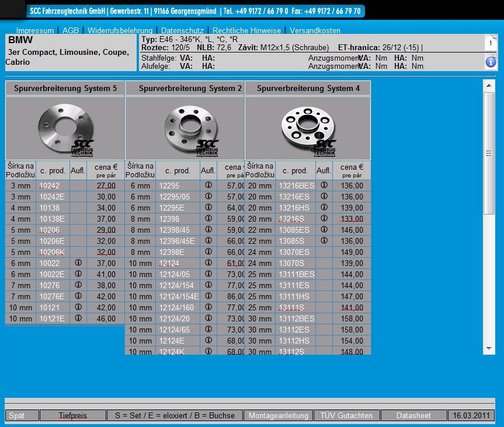Viewport: 504px width, 427px height.
Task: Click the Spurverbreiterung System 4 product image
Action: click(x=307, y=129)
